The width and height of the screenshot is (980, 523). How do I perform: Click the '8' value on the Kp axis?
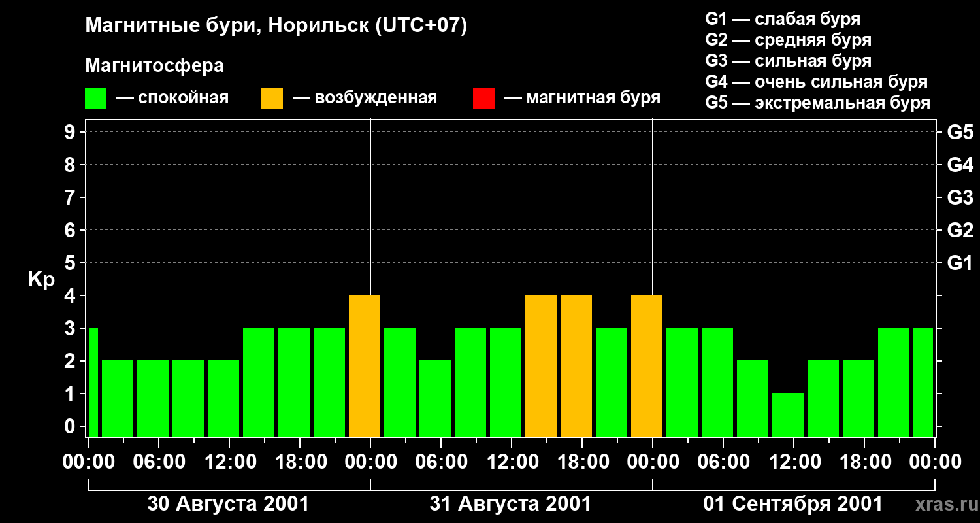pos(71,165)
